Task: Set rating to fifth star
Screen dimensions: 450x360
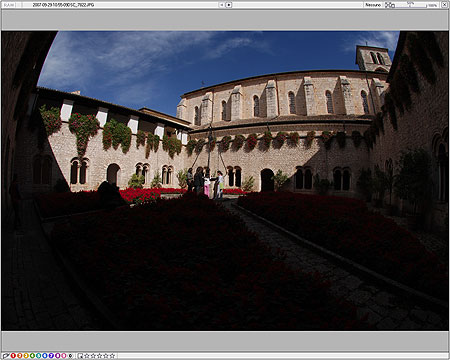Action: pyautogui.click(x=112, y=356)
